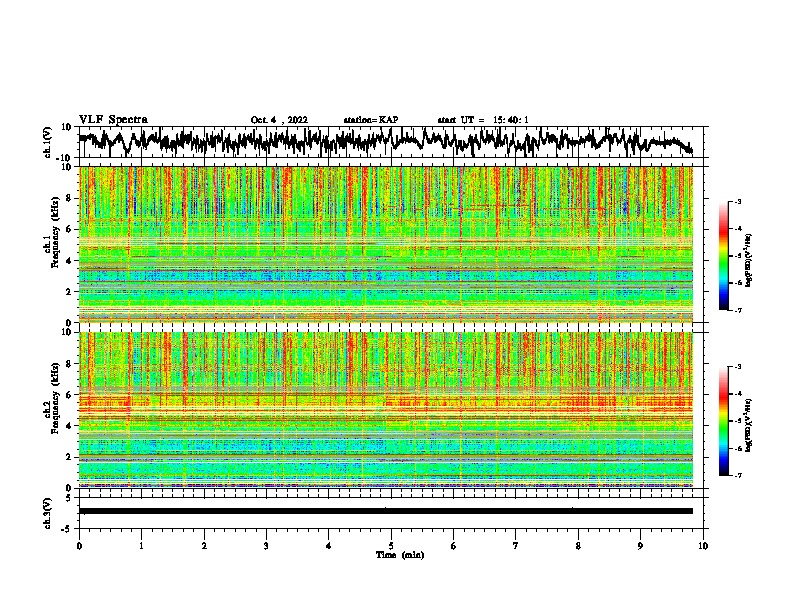Click the time axis tick label "3"
This screenshot has width=792, height=612.
pos(266,546)
